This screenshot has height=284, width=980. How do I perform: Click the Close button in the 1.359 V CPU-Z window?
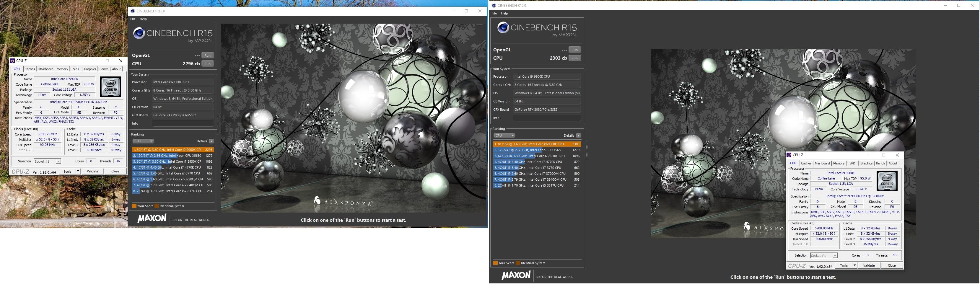pyautogui.click(x=115, y=172)
